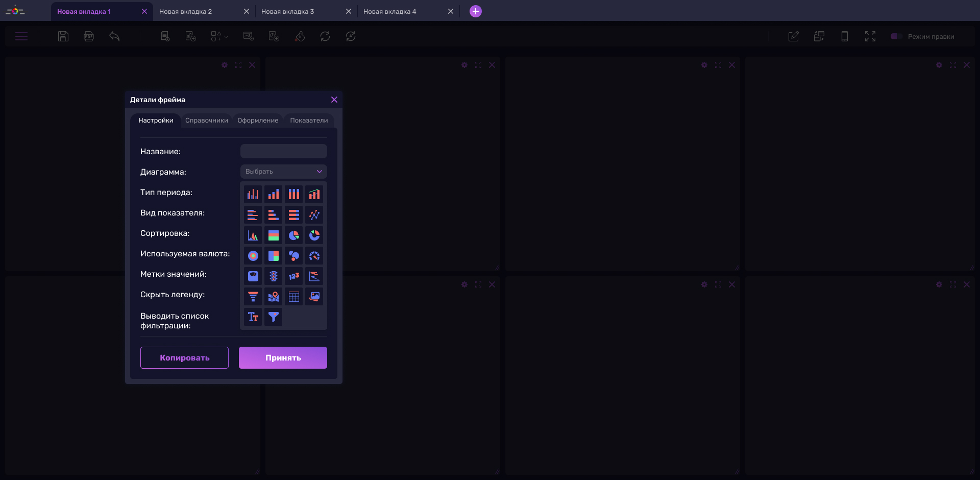Switch to the Настройки tab
This screenshot has width=980, height=480.
[x=156, y=121]
